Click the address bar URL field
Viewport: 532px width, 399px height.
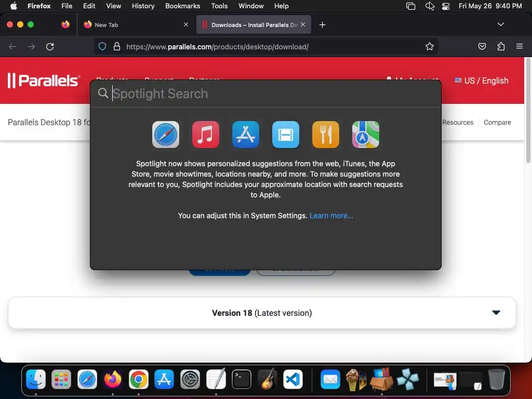coord(265,47)
